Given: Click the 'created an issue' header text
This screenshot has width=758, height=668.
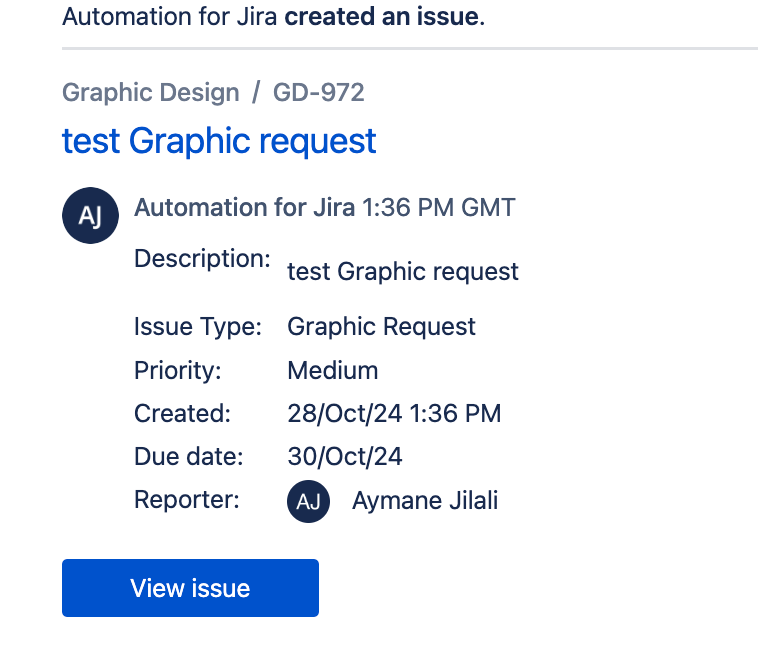Looking at the screenshot, I should [383, 16].
